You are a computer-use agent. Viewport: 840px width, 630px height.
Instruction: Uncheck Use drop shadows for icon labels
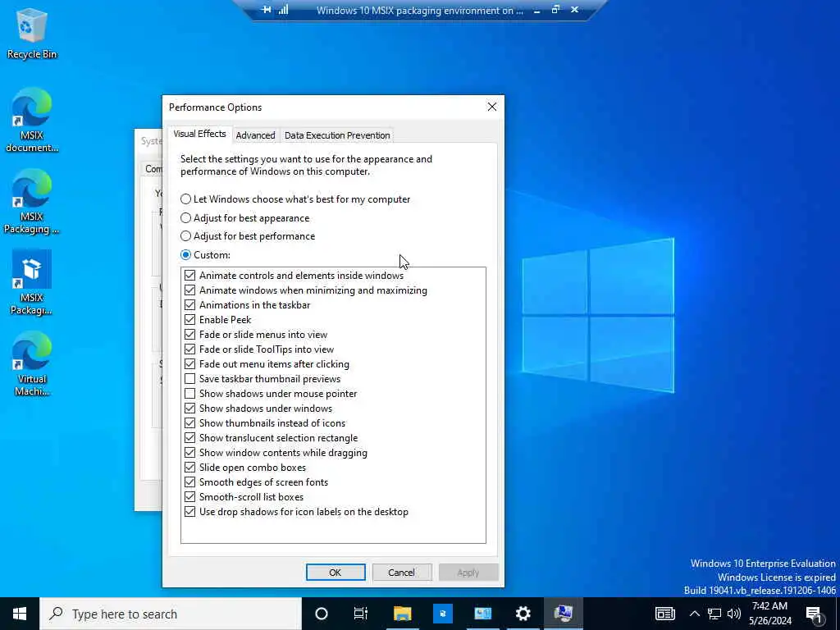[x=189, y=512]
